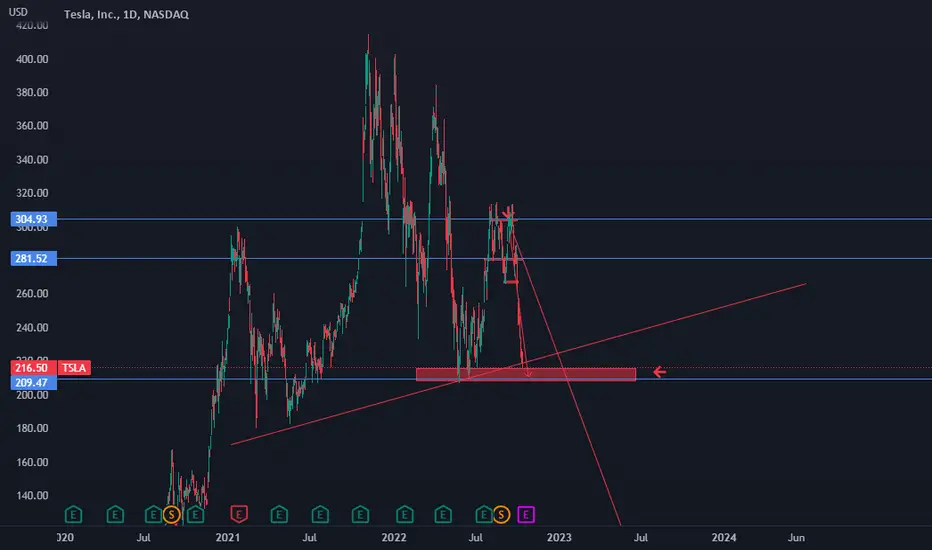Viewport: 932px width, 550px height.
Task: Click the 180.00 price axis value
Action: [32, 428]
